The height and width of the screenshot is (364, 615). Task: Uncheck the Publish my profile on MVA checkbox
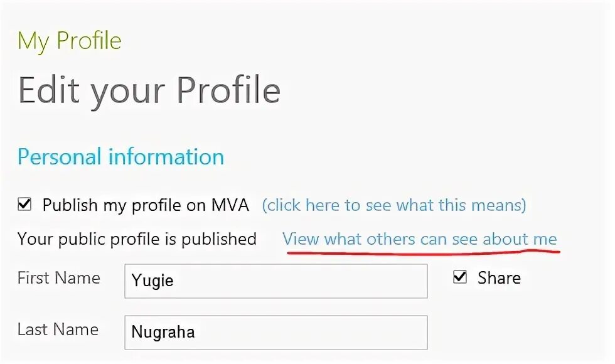coord(24,204)
